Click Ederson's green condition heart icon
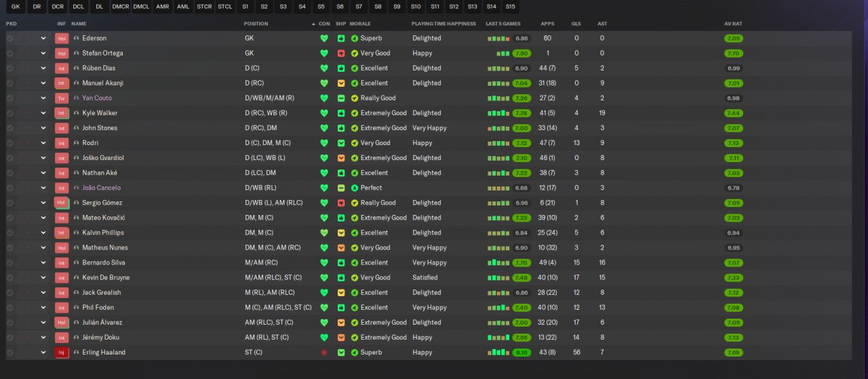The image size is (868, 379). coord(324,39)
